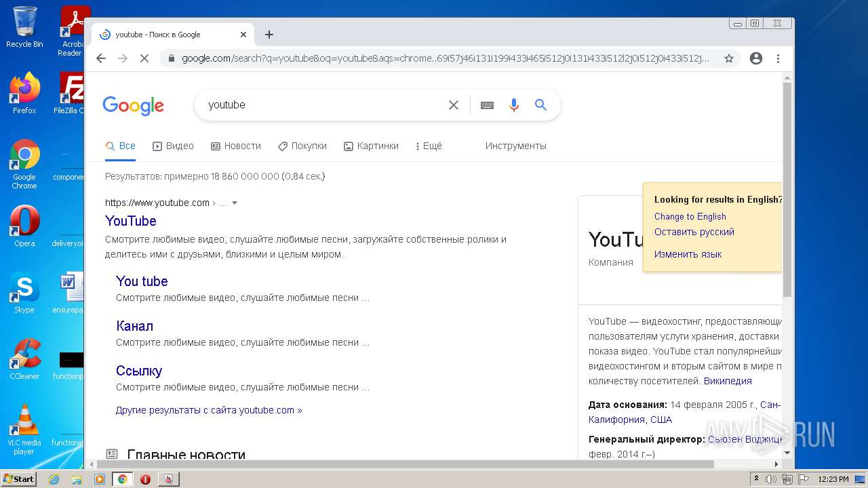Click Internet Explorer taskbar icon
The height and width of the screenshot is (488, 868).
(x=54, y=479)
